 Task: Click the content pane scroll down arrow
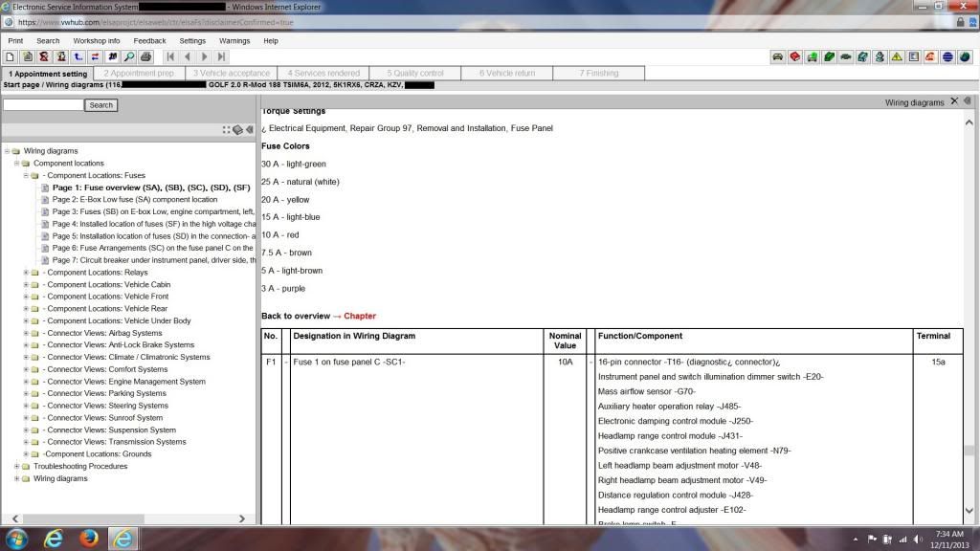coord(969,511)
